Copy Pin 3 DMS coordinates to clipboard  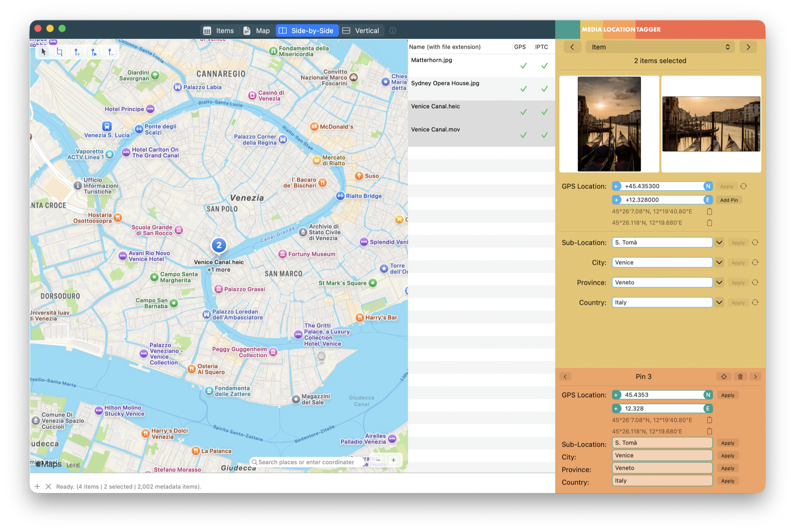[x=710, y=420]
